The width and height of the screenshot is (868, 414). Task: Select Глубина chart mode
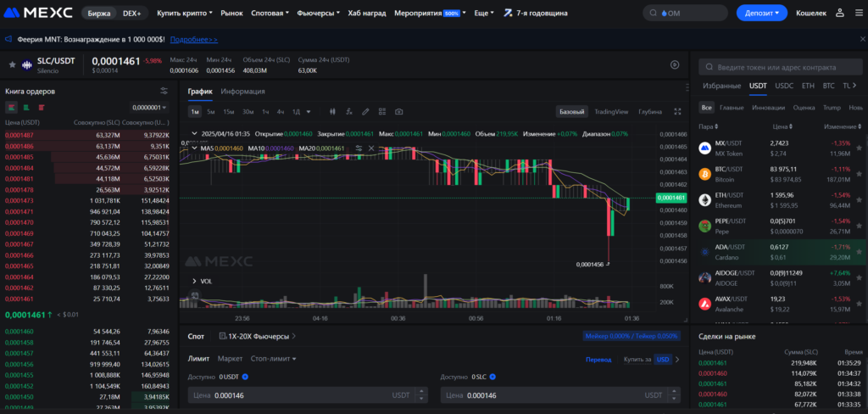click(650, 111)
